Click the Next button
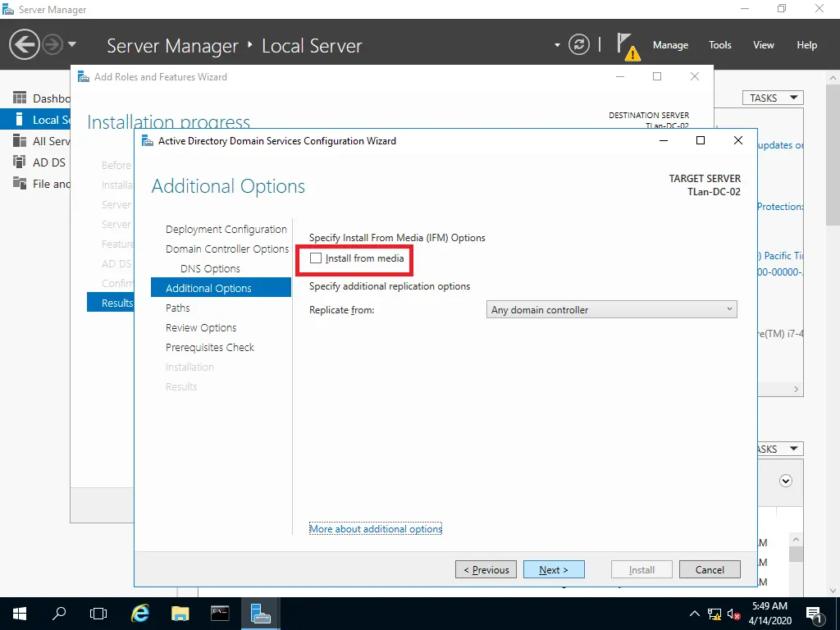 click(x=554, y=569)
